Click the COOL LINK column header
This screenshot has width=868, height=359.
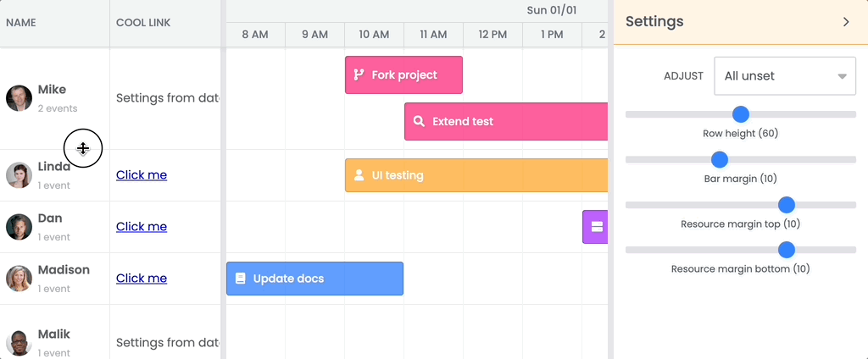click(x=143, y=23)
